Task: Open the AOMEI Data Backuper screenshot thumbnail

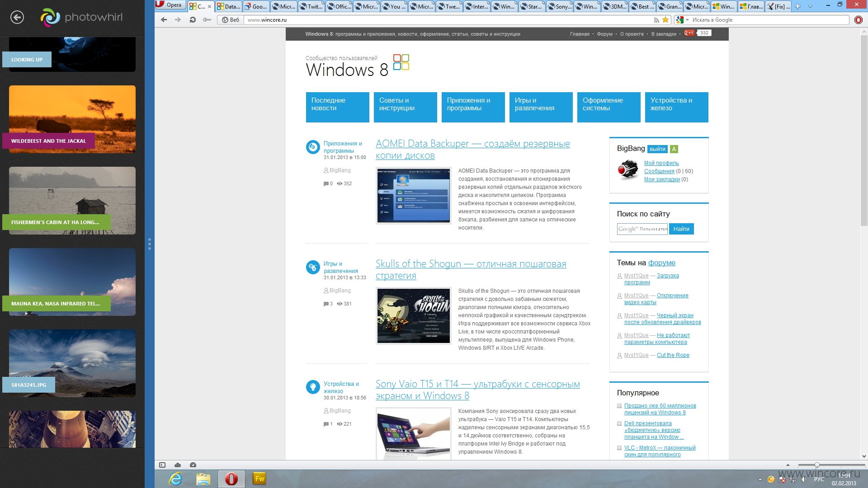Action: tap(414, 196)
